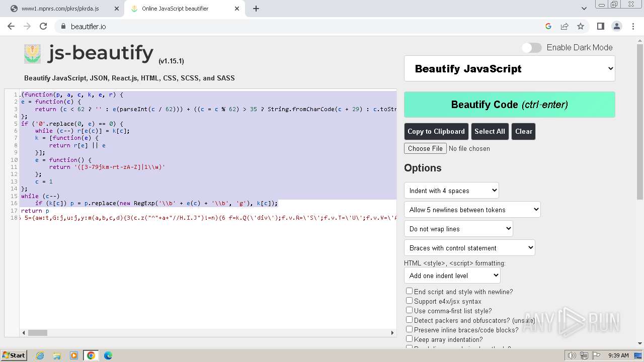Open a new browser tab

256,9
